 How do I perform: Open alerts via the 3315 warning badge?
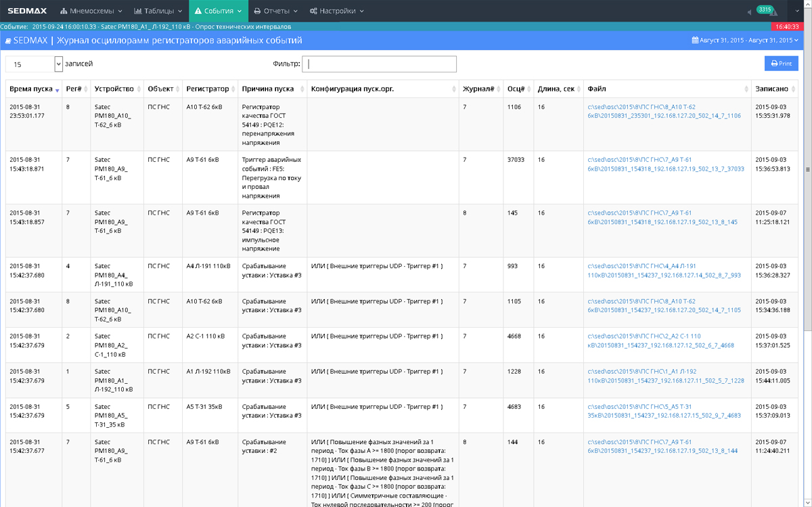point(765,10)
